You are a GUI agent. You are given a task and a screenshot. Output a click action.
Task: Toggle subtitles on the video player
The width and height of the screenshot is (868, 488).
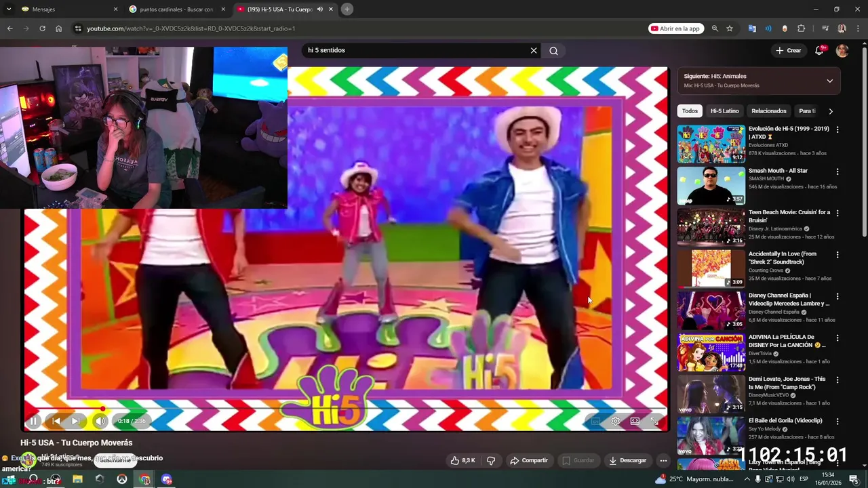[595, 421]
